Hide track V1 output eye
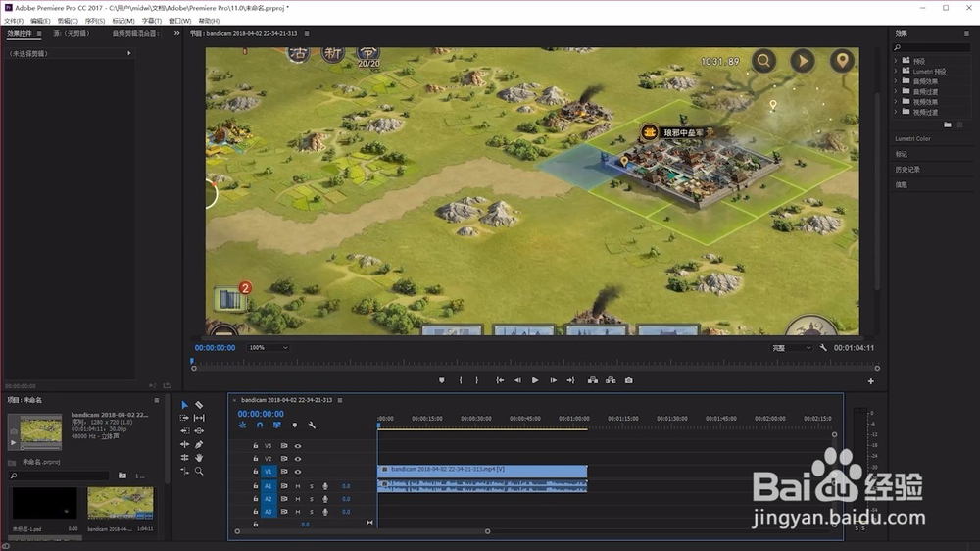This screenshot has width=980, height=551. pyautogui.click(x=298, y=472)
